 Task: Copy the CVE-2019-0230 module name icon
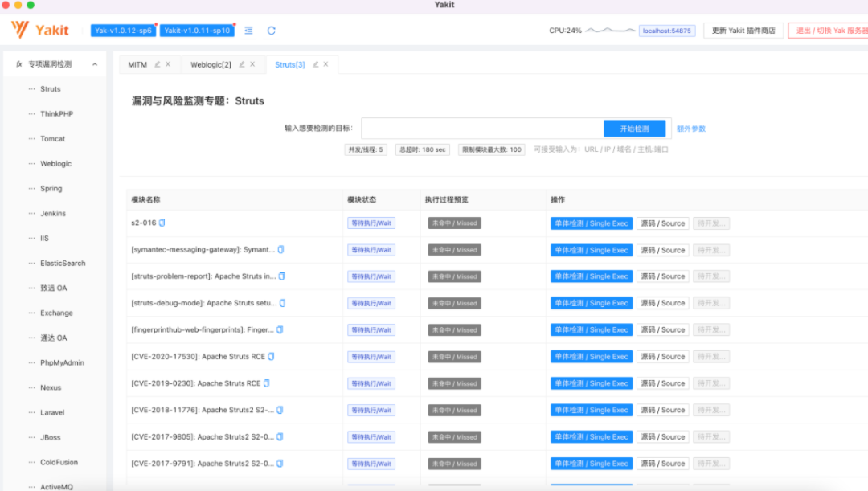266,383
